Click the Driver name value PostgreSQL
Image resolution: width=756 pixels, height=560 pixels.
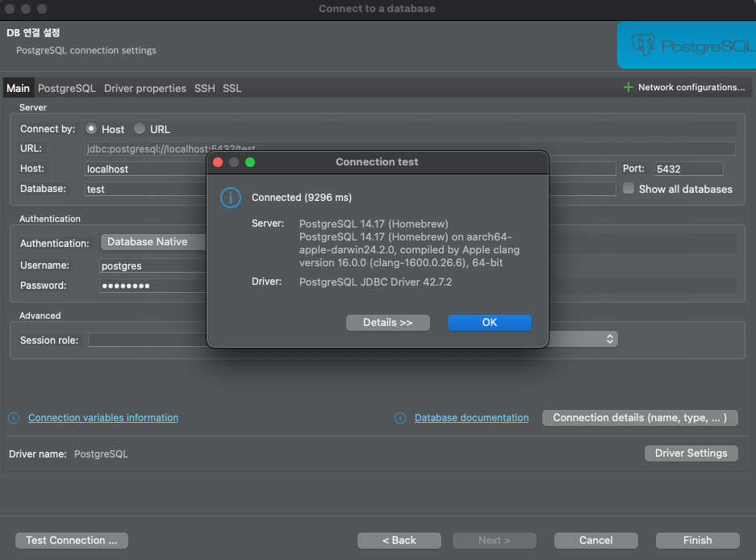tap(101, 453)
